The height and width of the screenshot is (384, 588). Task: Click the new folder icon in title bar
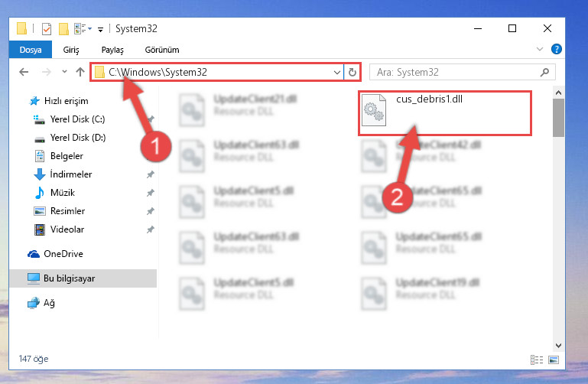[63, 29]
